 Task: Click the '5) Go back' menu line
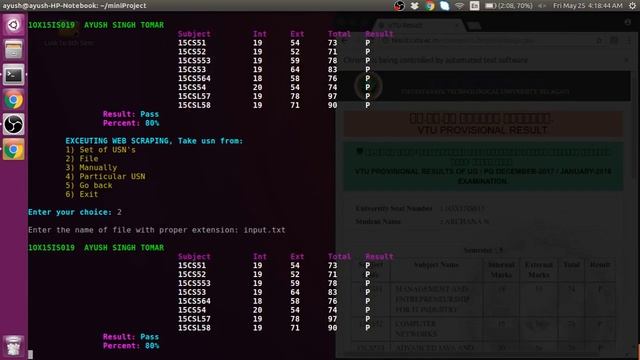click(x=89, y=185)
